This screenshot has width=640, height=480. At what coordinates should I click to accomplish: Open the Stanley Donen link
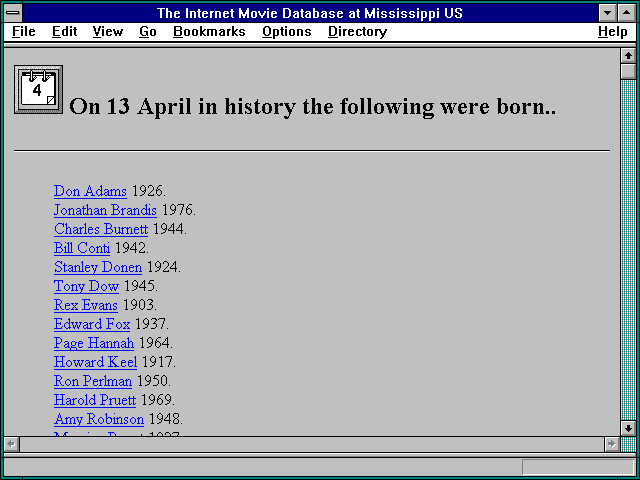(98, 267)
